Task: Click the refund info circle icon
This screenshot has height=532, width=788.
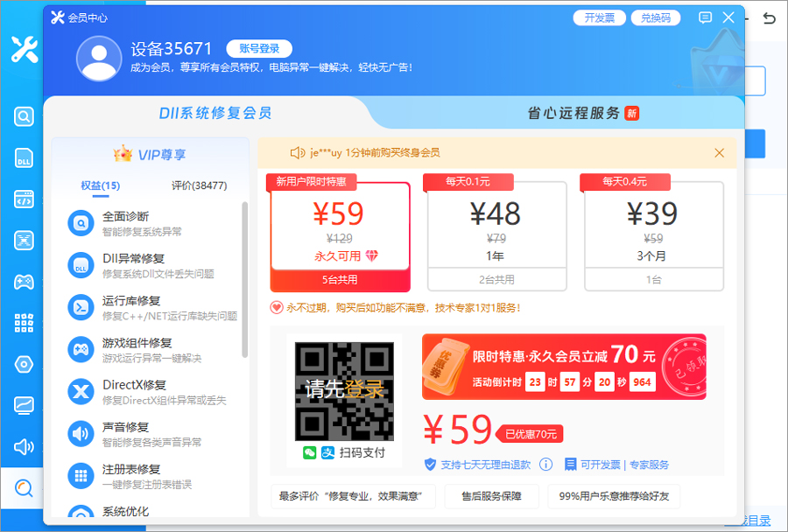Action: [x=545, y=464]
